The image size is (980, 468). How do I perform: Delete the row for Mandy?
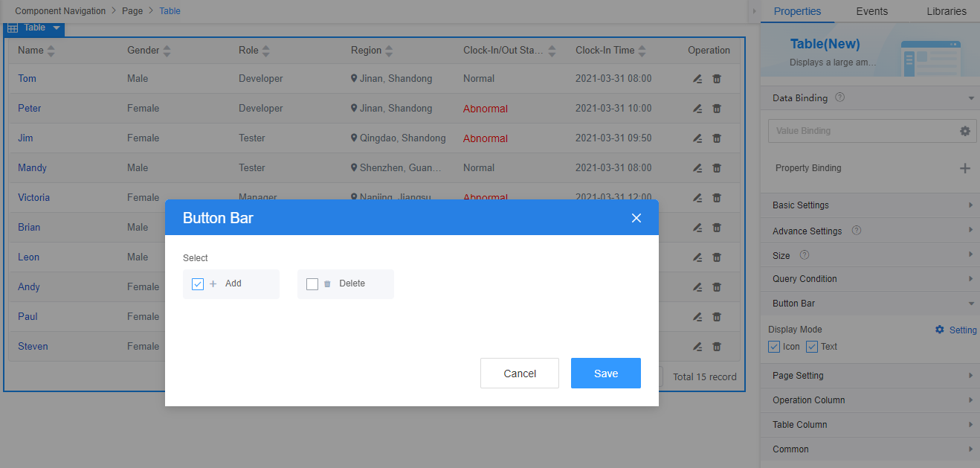click(x=717, y=168)
